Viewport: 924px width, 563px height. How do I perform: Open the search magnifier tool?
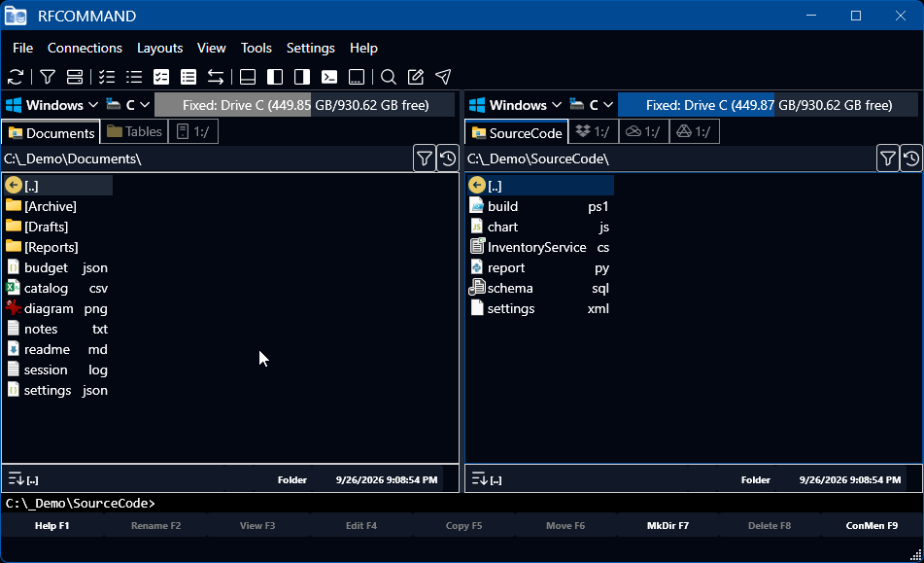(388, 77)
